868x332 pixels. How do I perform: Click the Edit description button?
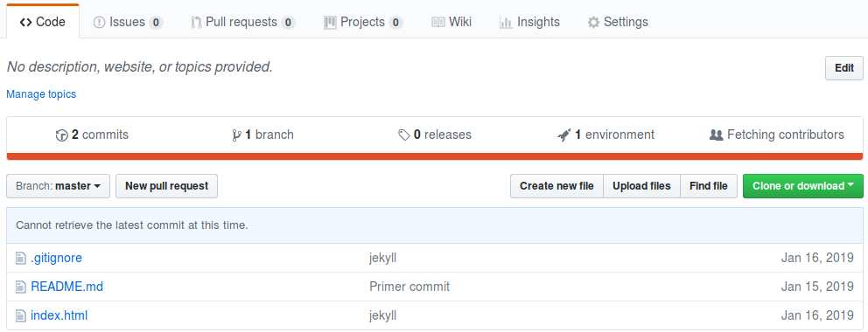844,68
